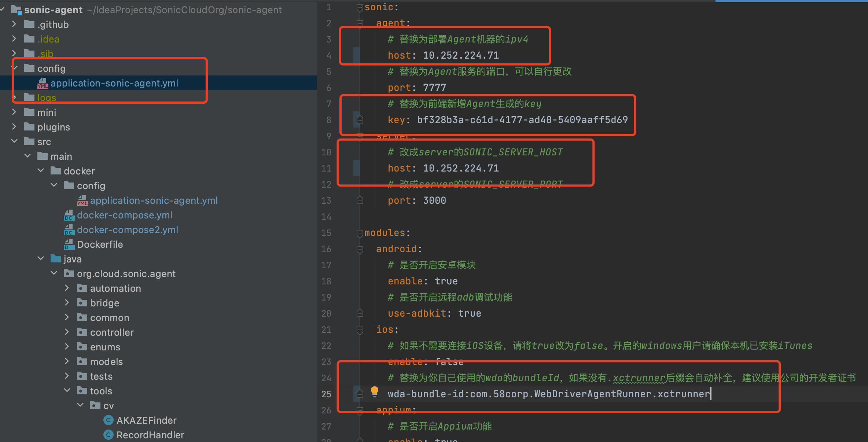Fold the ios block in the line 21 gutter
868x442 pixels.
[x=360, y=330]
